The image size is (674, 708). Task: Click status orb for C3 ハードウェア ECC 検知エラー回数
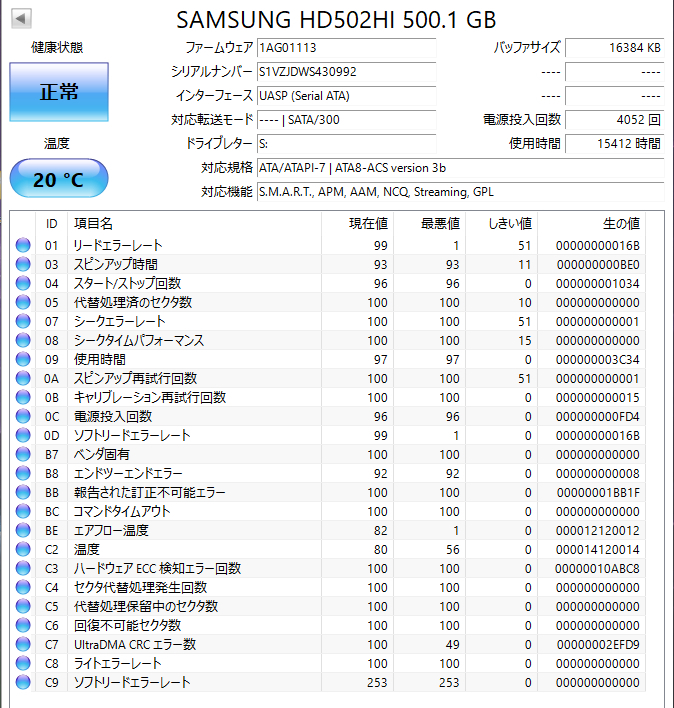[x=23, y=568]
